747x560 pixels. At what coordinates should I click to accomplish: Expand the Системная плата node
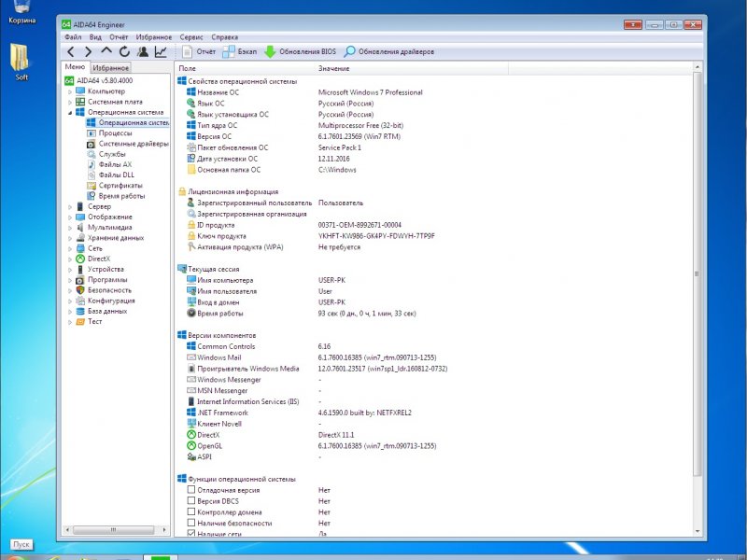point(70,102)
